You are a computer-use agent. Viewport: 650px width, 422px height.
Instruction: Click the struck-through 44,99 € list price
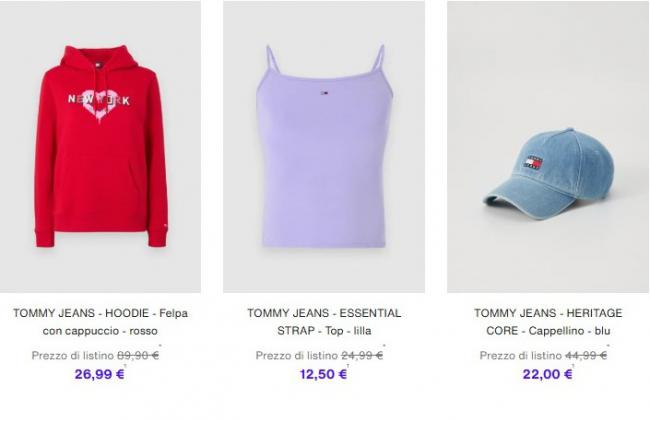click(586, 355)
